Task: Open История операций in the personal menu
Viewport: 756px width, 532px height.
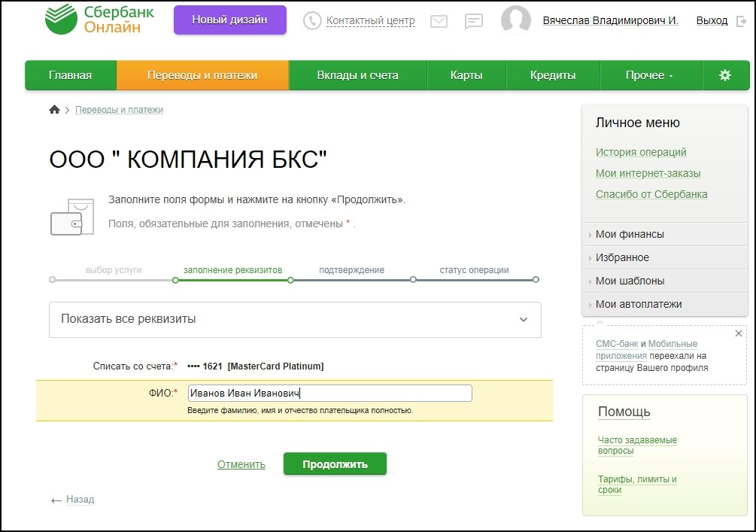Action: pyautogui.click(x=642, y=151)
